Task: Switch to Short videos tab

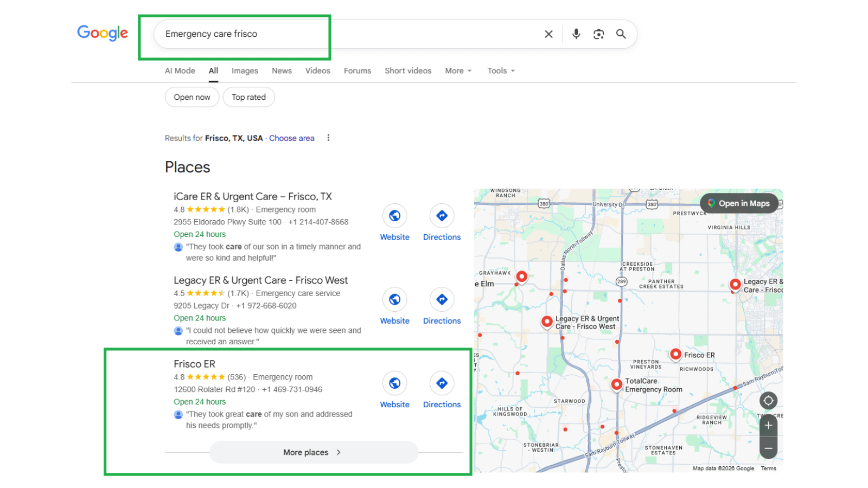Action: click(408, 70)
